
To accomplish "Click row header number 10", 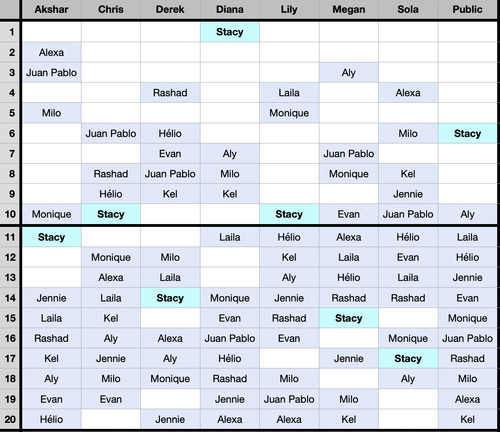I will [x=10, y=214].
